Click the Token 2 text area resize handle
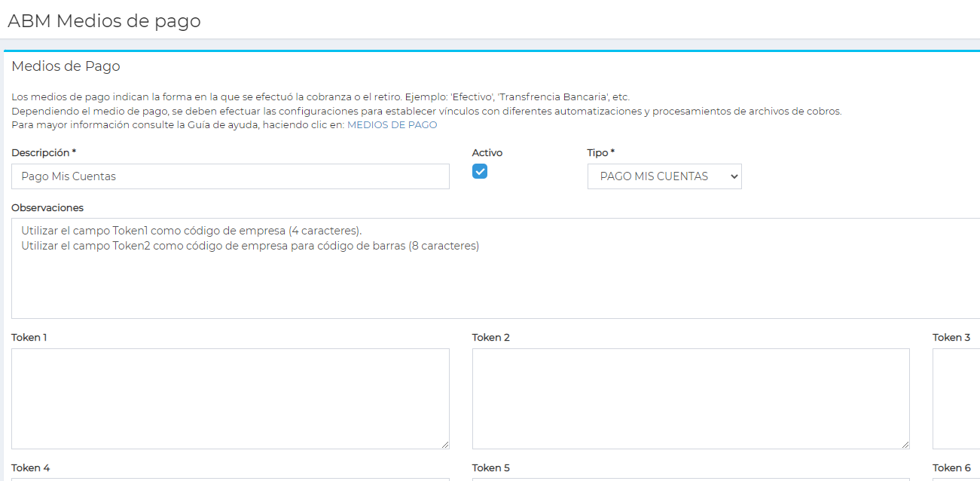 pyautogui.click(x=905, y=444)
